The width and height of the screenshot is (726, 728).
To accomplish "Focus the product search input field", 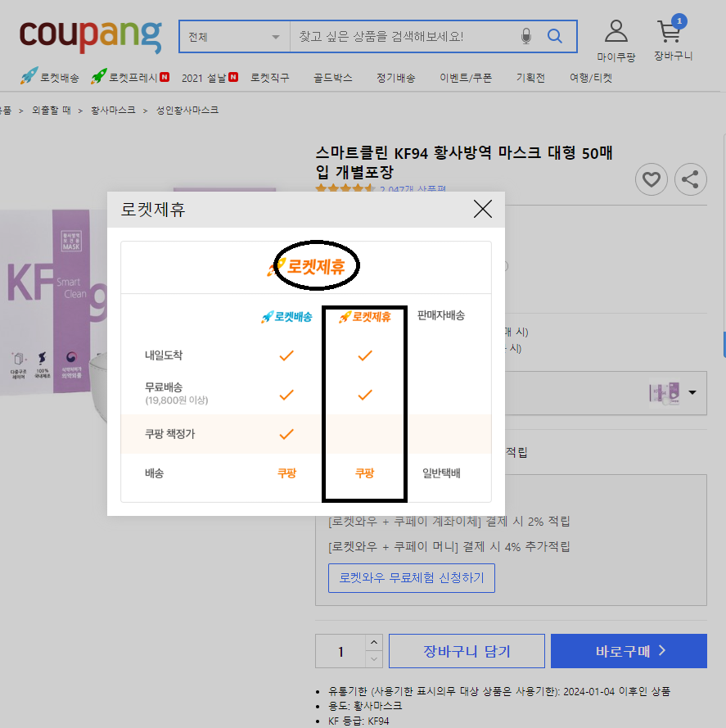I will click(x=404, y=37).
